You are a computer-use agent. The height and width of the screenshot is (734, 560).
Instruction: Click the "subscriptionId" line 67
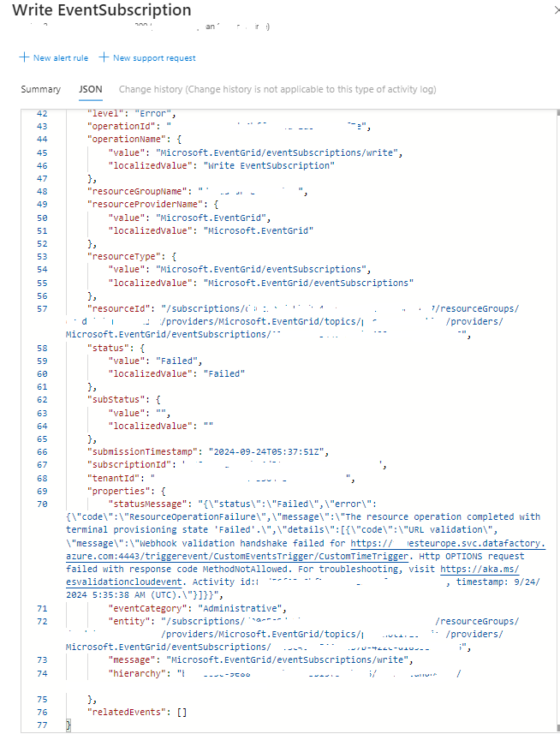point(236,465)
